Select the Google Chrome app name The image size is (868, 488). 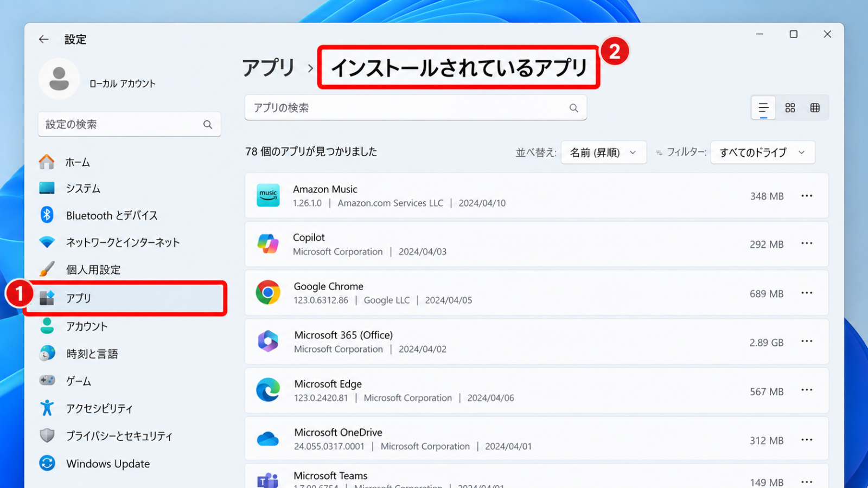tap(328, 286)
